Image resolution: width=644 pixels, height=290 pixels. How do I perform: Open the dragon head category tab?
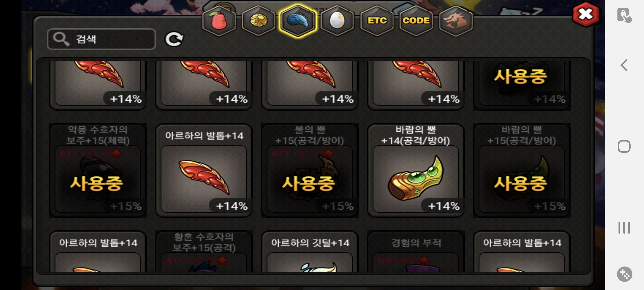tap(456, 21)
